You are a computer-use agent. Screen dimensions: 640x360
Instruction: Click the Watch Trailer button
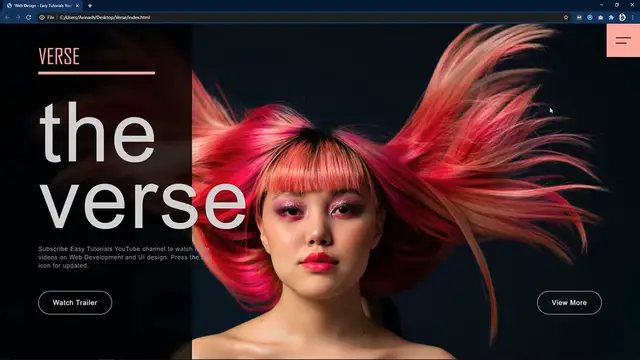75,302
